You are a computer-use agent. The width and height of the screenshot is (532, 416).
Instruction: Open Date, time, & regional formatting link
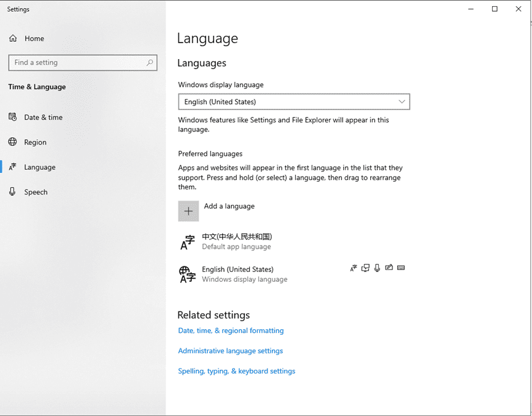pos(231,330)
